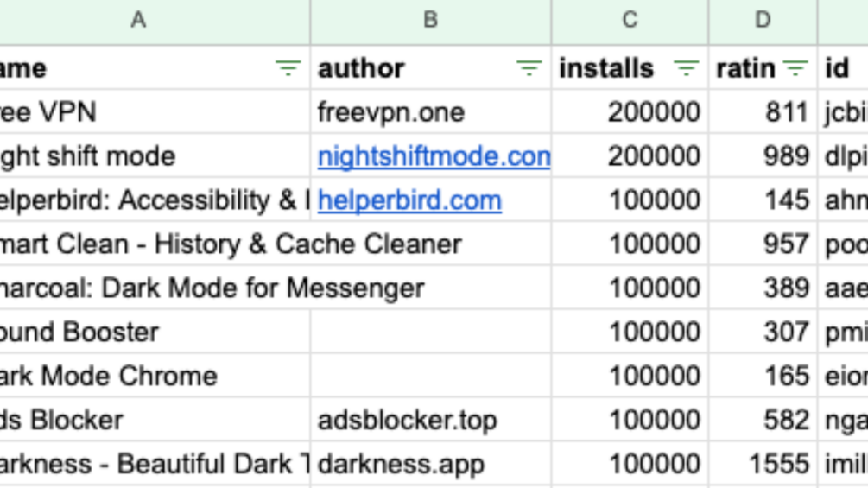Select column B header
This screenshot has width=868, height=488.
coord(431,21)
